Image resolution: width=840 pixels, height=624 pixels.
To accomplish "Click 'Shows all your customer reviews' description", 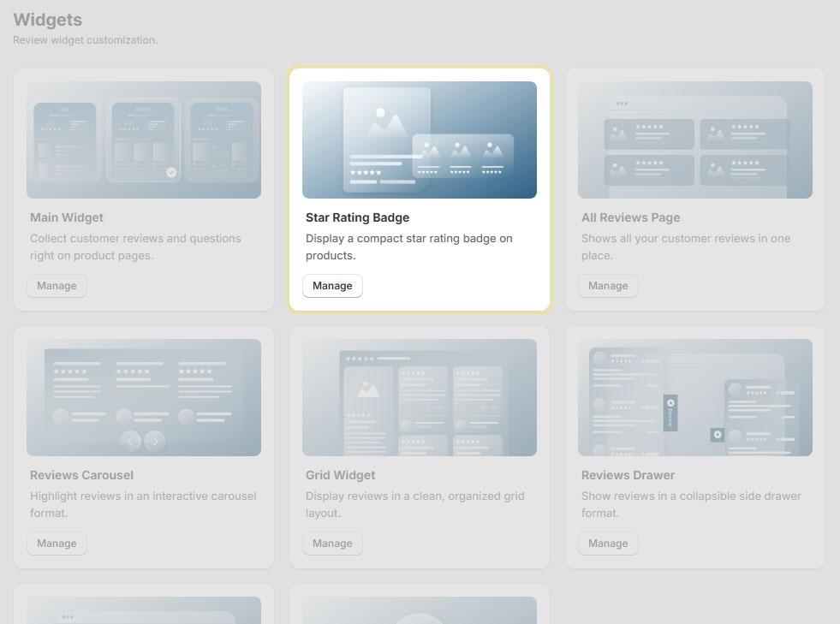I will coord(686,247).
